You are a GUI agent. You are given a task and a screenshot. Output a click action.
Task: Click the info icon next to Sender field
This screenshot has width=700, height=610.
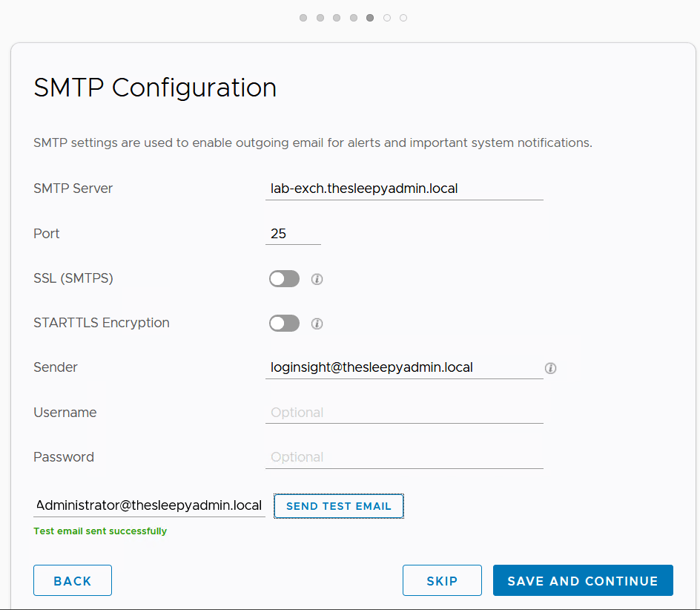click(x=550, y=367)
